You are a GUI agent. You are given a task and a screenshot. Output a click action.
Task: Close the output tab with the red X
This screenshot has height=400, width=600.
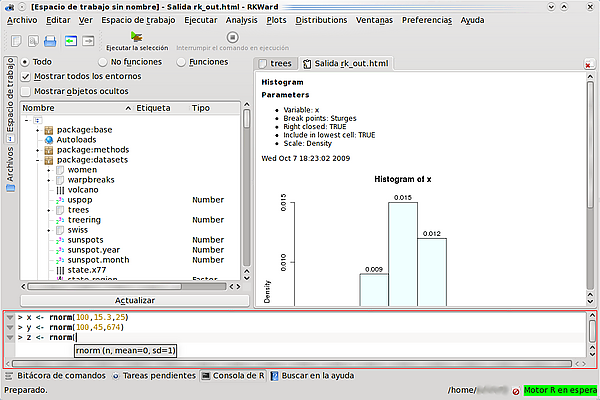pos(588,65)
